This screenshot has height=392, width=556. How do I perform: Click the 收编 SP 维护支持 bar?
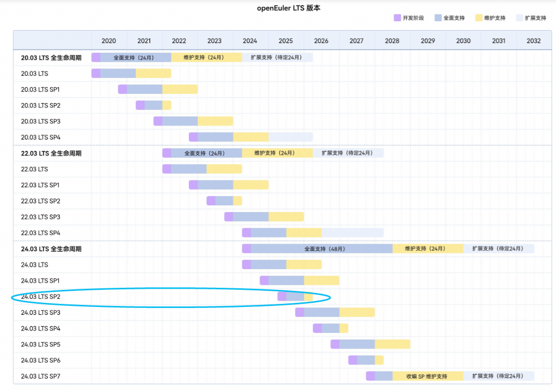click(x=427, y=376)
